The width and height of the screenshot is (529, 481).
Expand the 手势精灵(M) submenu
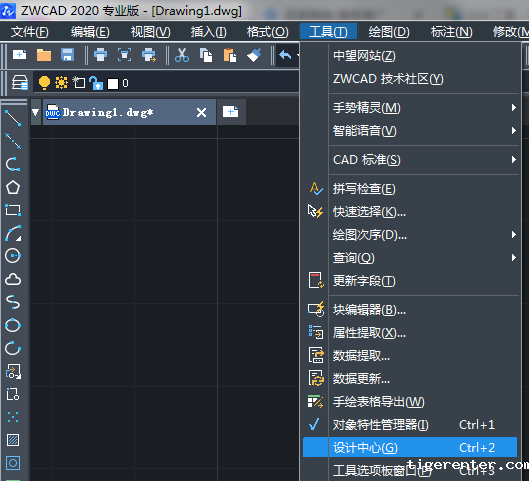point(410,108)
